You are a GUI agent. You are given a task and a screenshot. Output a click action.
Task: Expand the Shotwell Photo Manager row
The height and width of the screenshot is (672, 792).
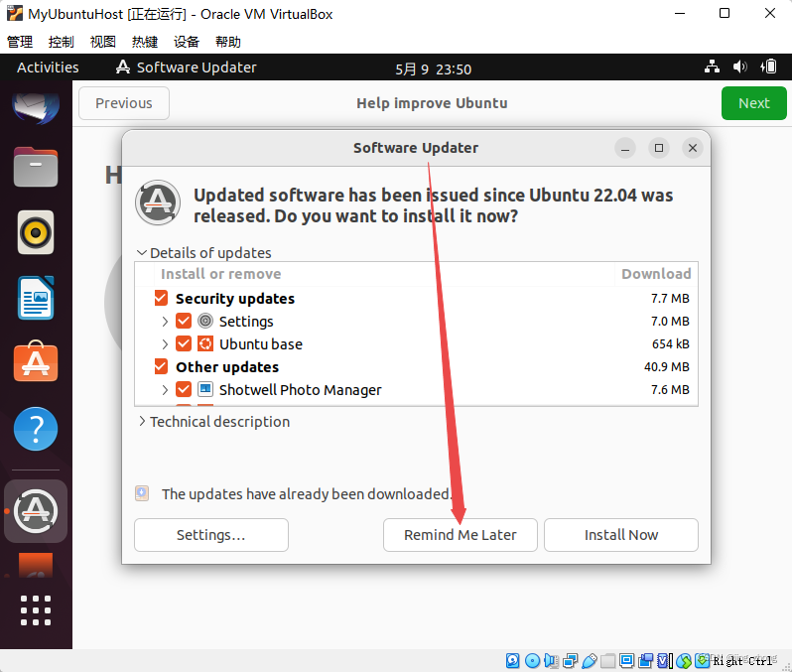point(165,389)
